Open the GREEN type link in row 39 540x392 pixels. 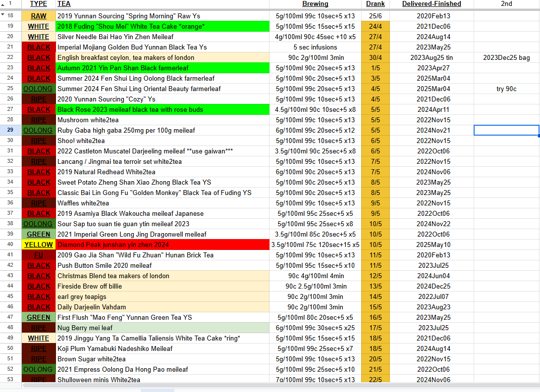click(x=39, y=235)
